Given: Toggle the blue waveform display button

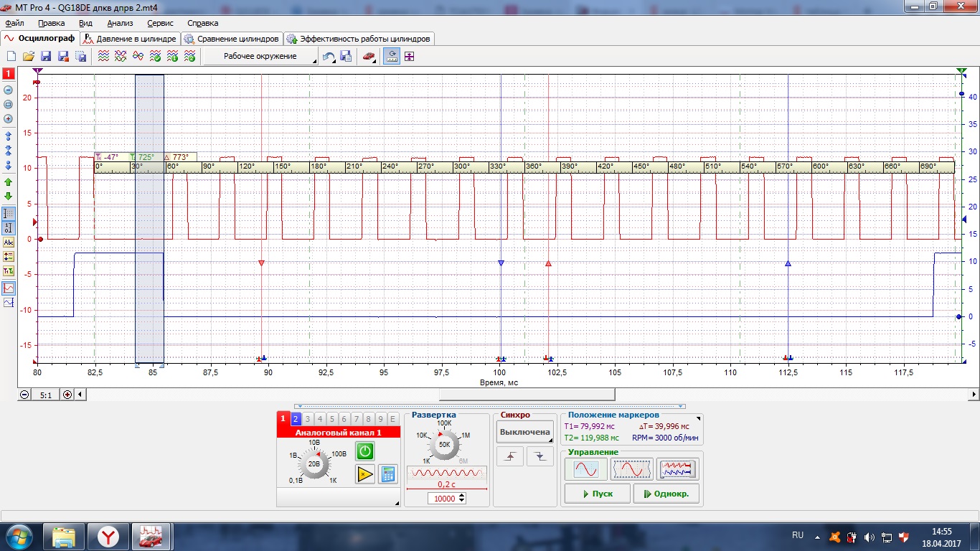Looking at the screenshot, I should click(x=9, y=303).
